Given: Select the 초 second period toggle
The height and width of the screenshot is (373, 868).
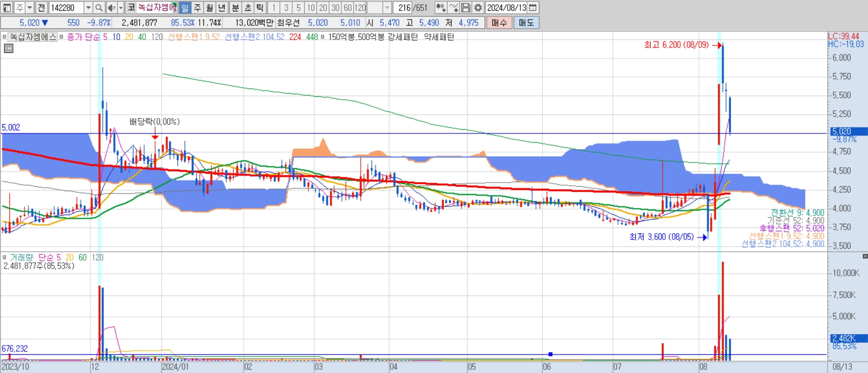Looking at the screenshot, I should 248,8.
